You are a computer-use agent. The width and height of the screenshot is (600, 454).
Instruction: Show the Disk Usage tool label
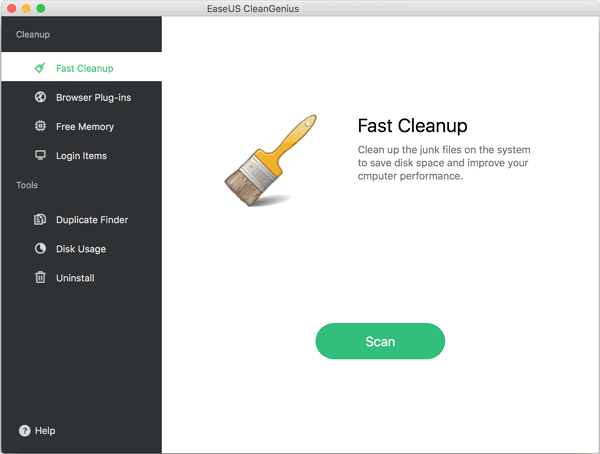[x=81, y=249]
